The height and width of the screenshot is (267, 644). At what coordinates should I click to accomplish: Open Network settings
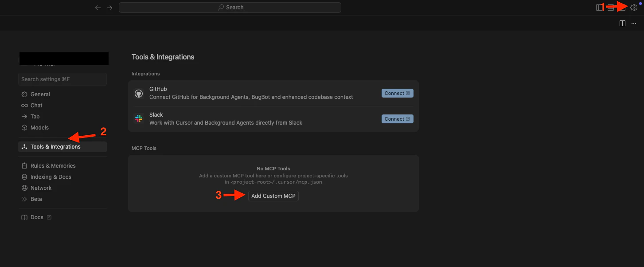coord(41,188)
